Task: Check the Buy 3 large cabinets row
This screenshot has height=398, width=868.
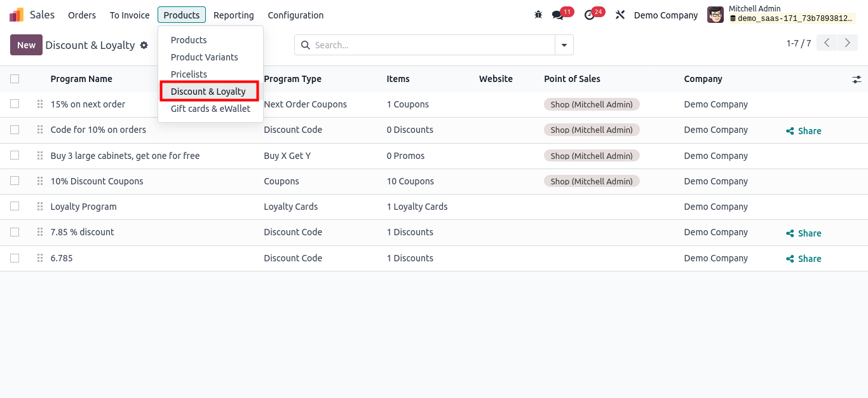Action: coord(15,156)
